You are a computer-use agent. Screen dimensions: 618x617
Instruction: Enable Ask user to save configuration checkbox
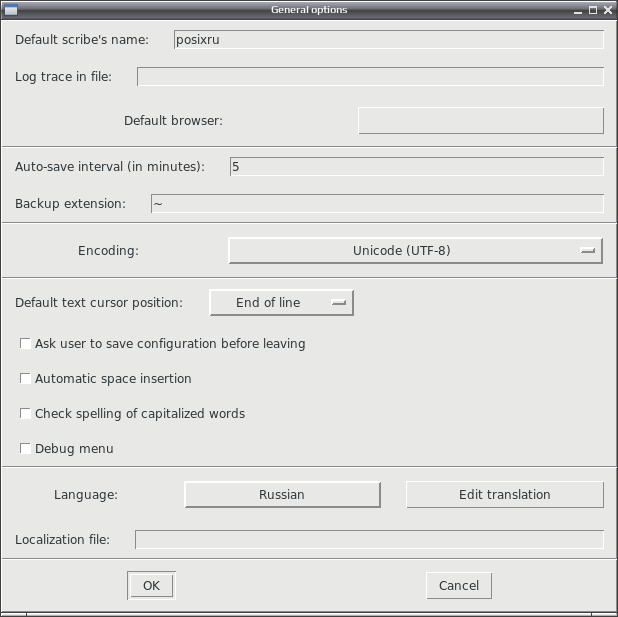(x=25, y=343)
